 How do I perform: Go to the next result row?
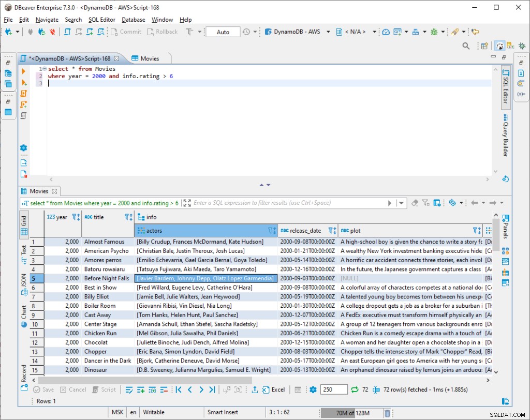(201, 389)
